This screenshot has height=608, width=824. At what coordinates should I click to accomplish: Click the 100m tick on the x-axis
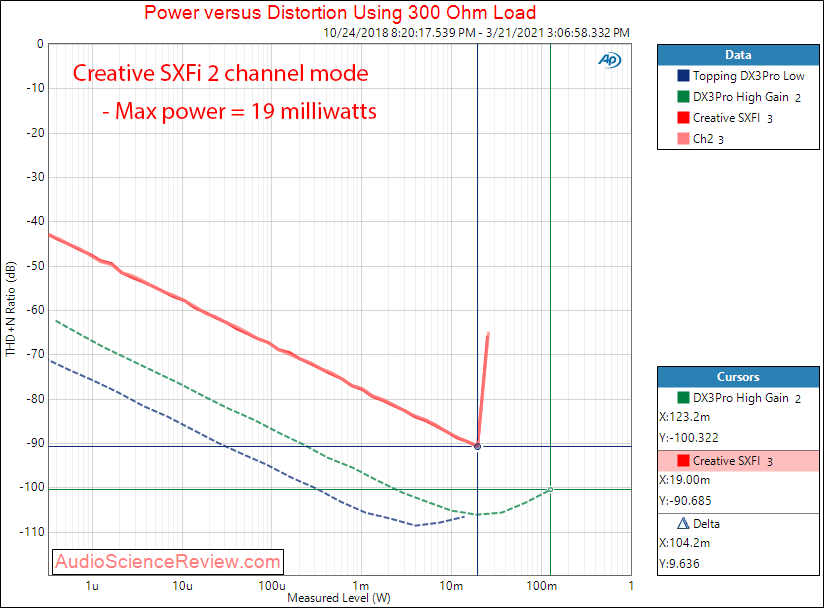tap(541, 585)
